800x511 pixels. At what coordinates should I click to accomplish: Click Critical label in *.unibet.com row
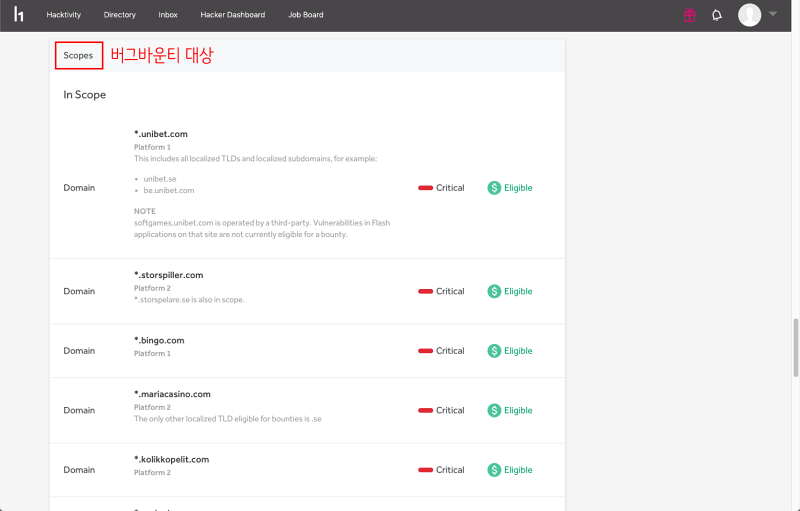pos(450,188)
